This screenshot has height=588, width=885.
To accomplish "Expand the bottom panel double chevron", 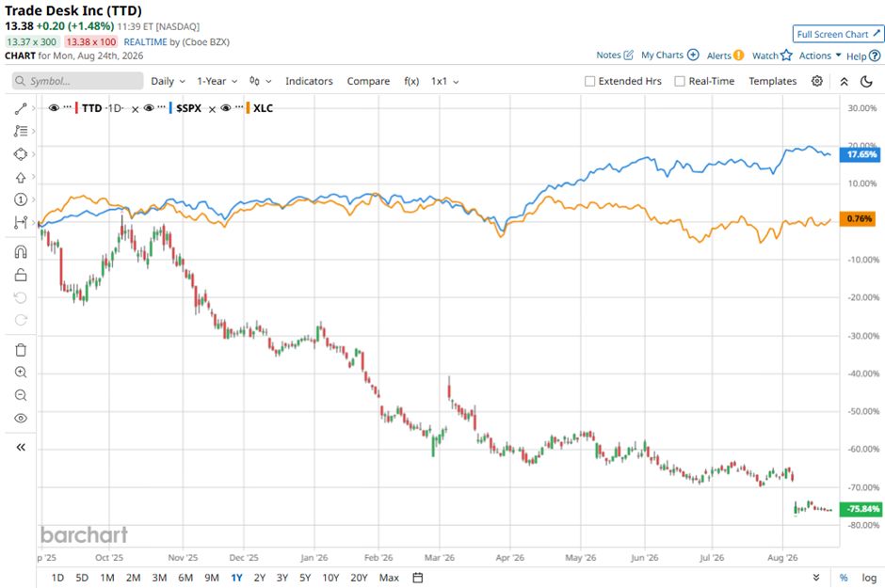I will coord(816,578).
